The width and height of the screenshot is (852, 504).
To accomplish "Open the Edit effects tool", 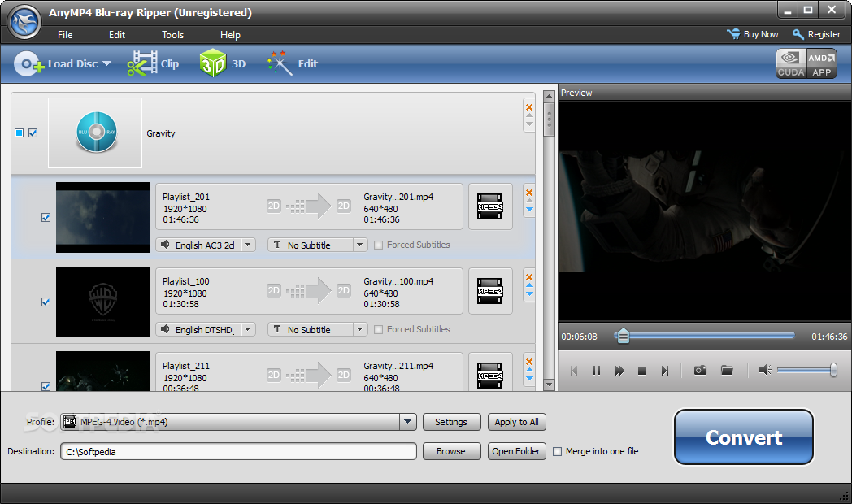I will click(x=293, y=64).
